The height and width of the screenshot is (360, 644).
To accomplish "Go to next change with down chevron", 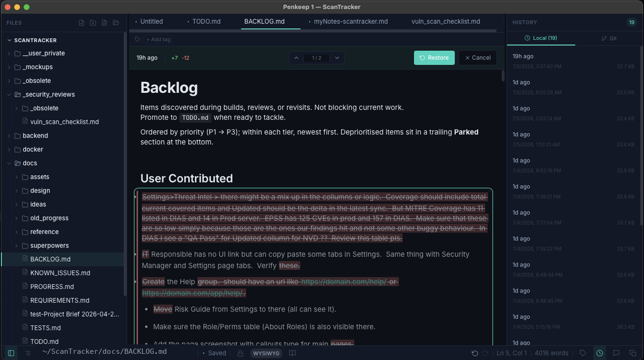I will click(337, 58).
